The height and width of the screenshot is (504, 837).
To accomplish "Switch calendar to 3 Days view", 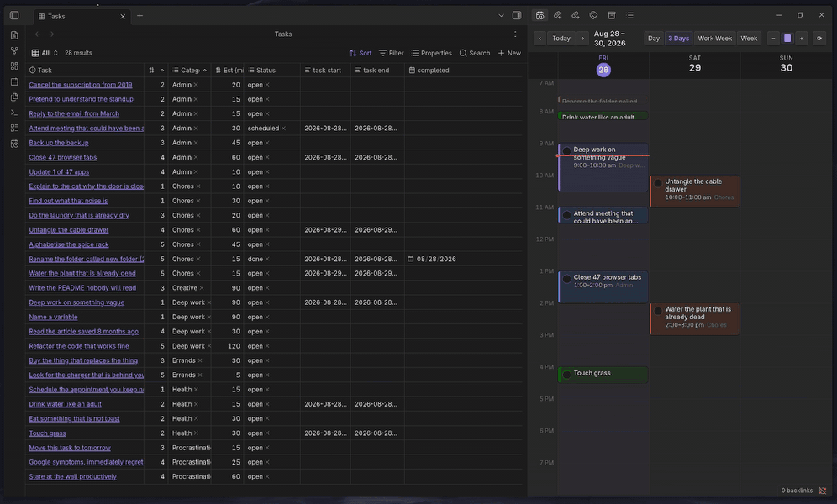I will tap(678, 39).
